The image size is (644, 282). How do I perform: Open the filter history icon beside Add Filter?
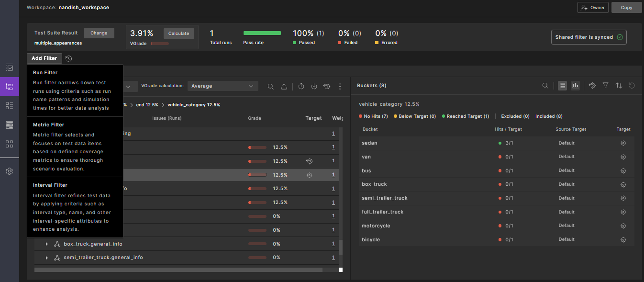pos(69,58)
